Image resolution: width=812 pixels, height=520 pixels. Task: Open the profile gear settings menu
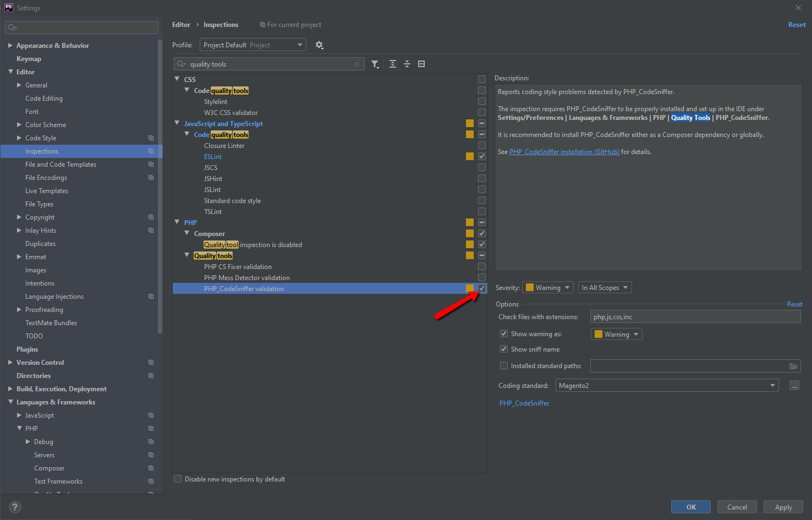319,45
